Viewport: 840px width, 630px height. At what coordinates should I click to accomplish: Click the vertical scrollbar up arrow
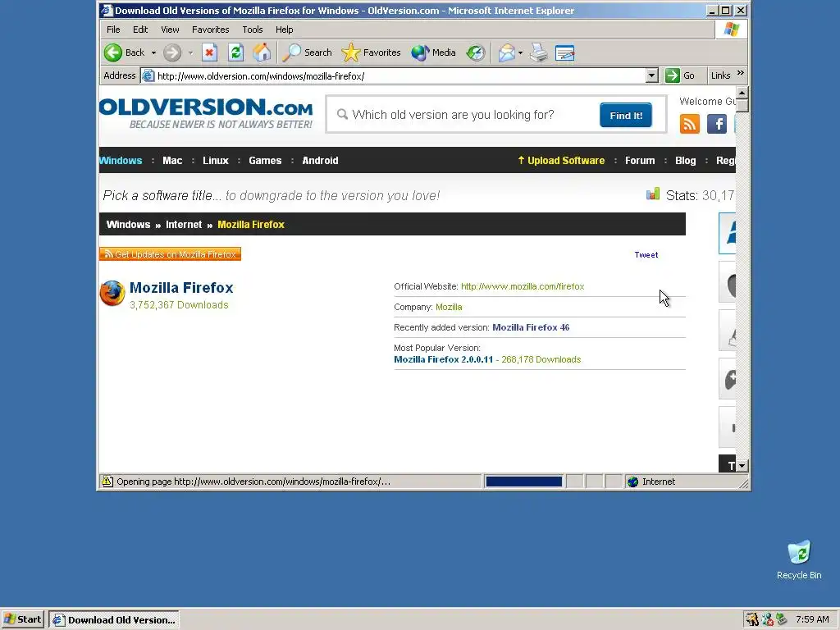click(742, 92)
